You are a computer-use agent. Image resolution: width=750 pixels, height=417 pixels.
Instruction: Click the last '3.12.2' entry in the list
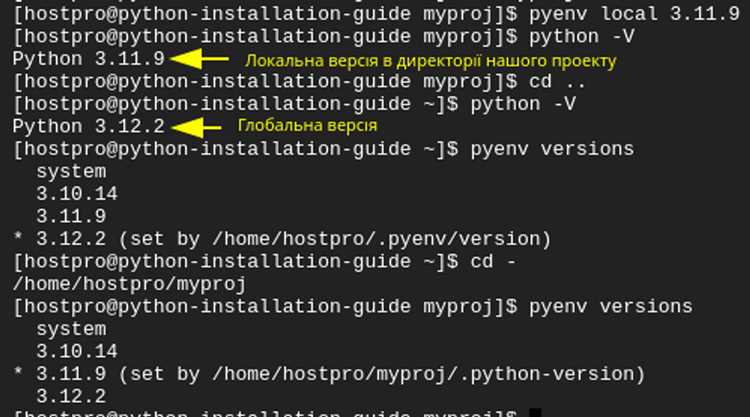click(71, 396)
